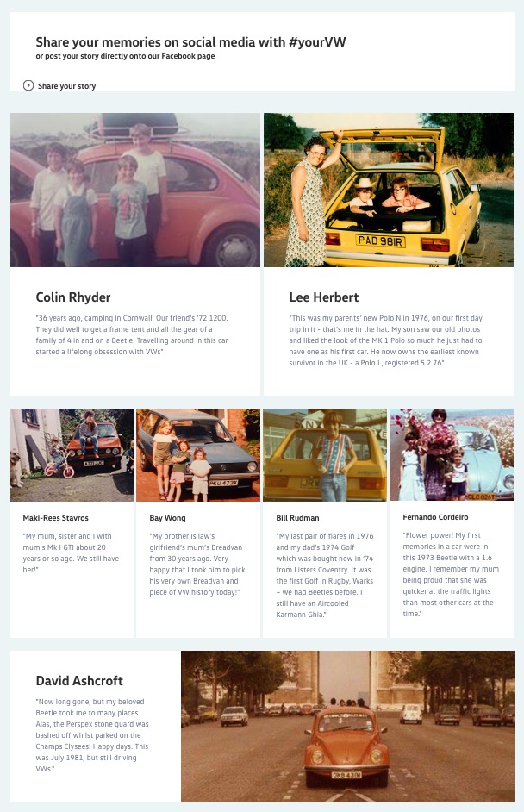Click the Fernando Cordeiro name
Image resolution: width=524 pixels, height=812 pixels.
click(435, 517)
